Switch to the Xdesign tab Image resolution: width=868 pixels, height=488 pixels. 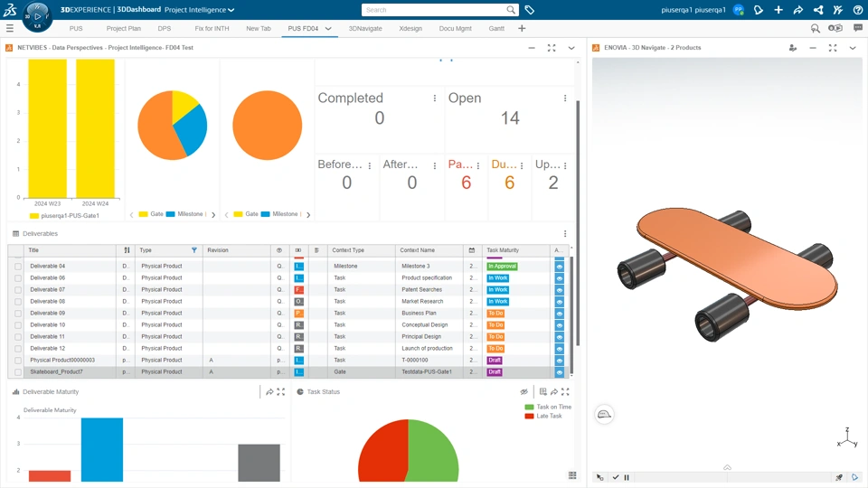(410, 28)
